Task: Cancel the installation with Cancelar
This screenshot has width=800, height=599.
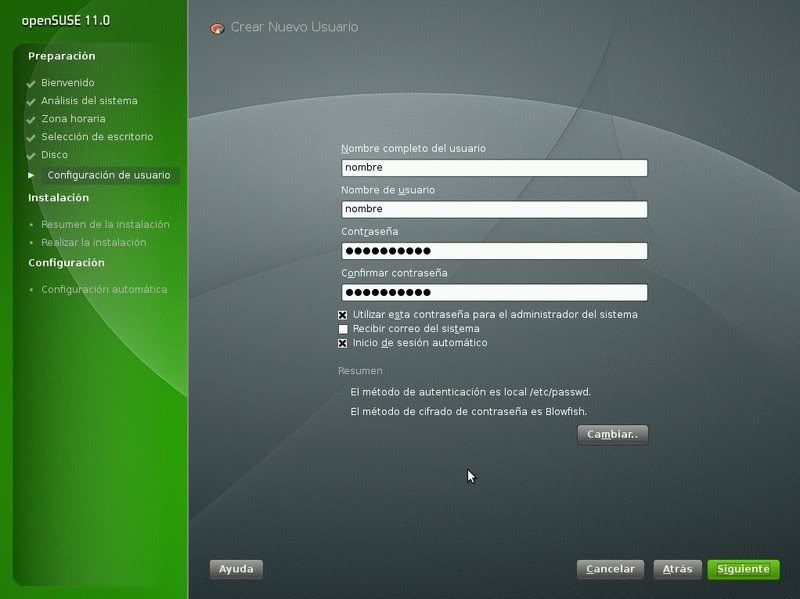Action: tap(610, 569)
